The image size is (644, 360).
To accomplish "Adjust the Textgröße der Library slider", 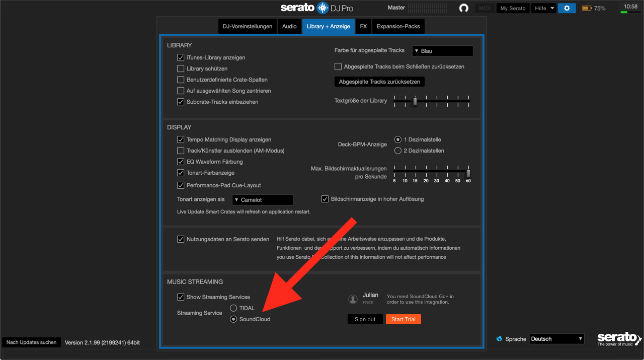I will [x=414, y=101].
